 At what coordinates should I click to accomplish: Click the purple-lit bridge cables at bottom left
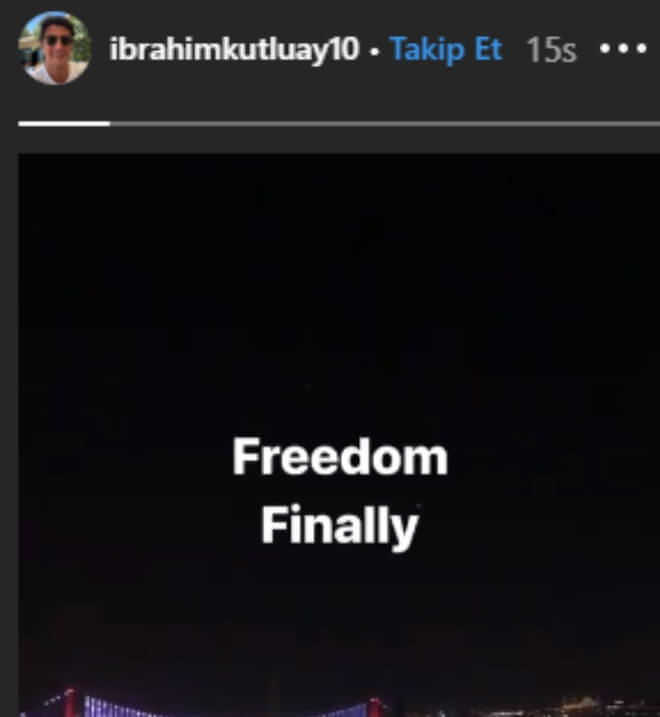click(119, 707)
